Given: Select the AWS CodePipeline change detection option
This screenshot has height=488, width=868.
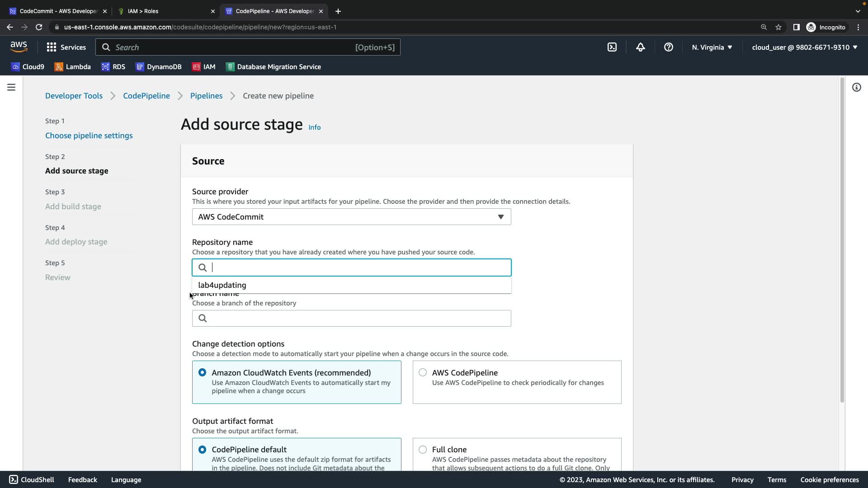Looking at the screenshot, I should pos(423,372).
